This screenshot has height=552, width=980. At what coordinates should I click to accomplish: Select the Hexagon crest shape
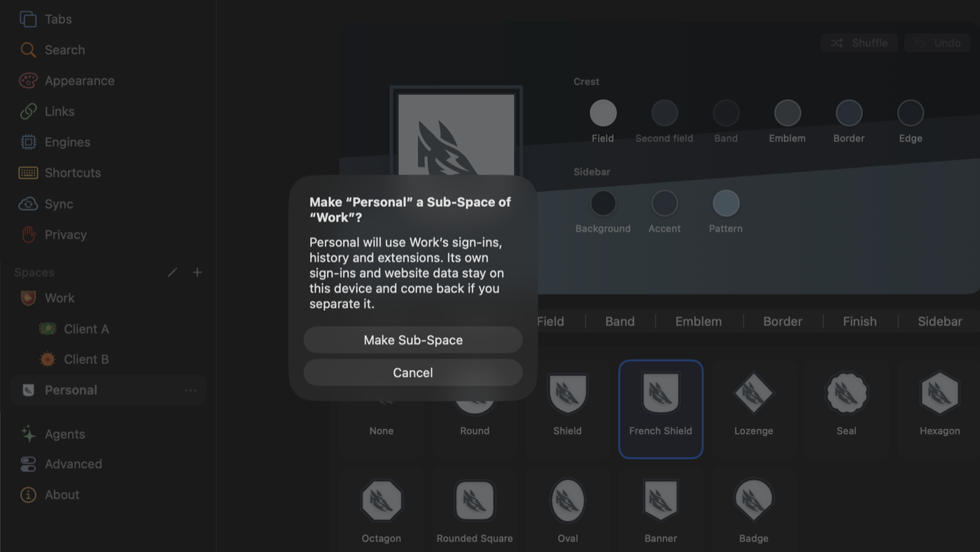pos(939,409)
